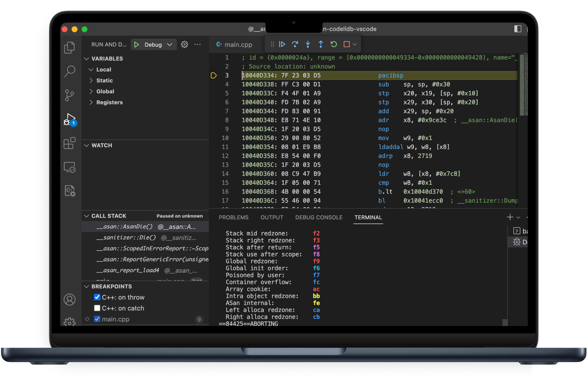The height and width of the screenshot is (383, 588).
Task: Open the Source Control view icon
Action: [69, 95]
